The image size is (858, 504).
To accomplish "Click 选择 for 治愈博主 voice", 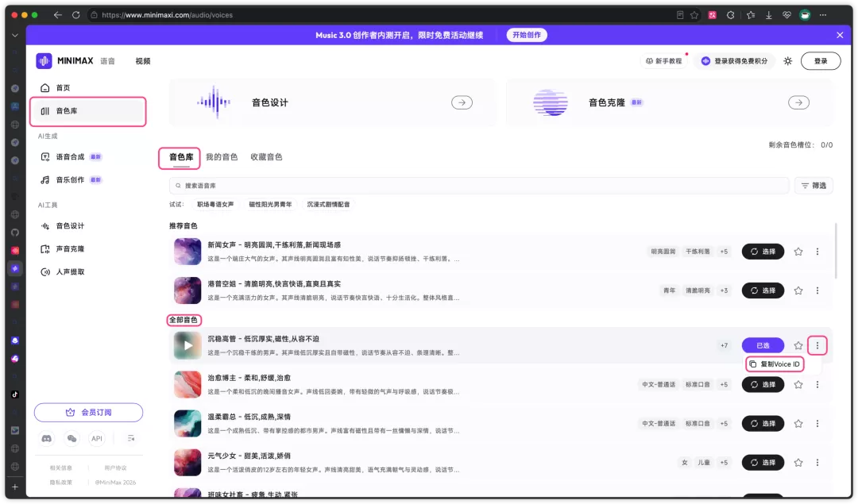I will tap(763, 384).
